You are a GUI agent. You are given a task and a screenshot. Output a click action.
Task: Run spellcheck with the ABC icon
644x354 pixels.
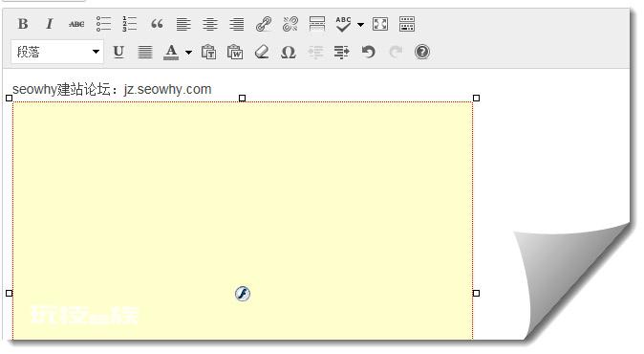point(343,24)
